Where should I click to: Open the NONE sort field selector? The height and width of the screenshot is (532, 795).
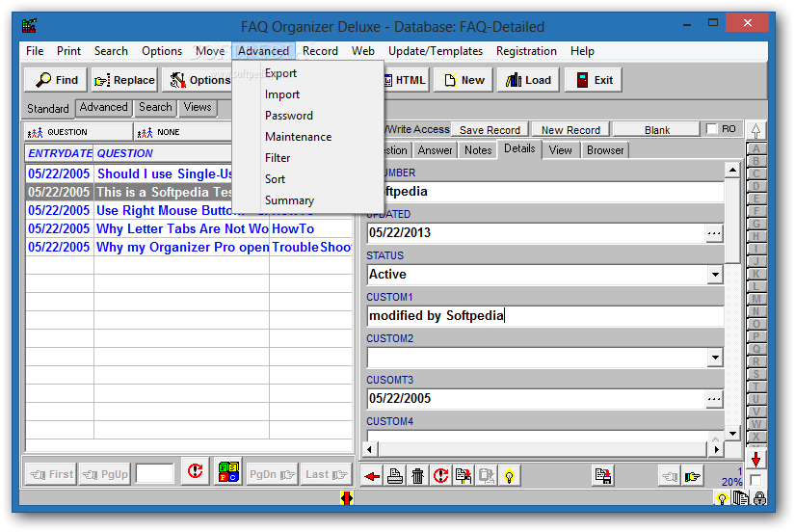[183, 132]
